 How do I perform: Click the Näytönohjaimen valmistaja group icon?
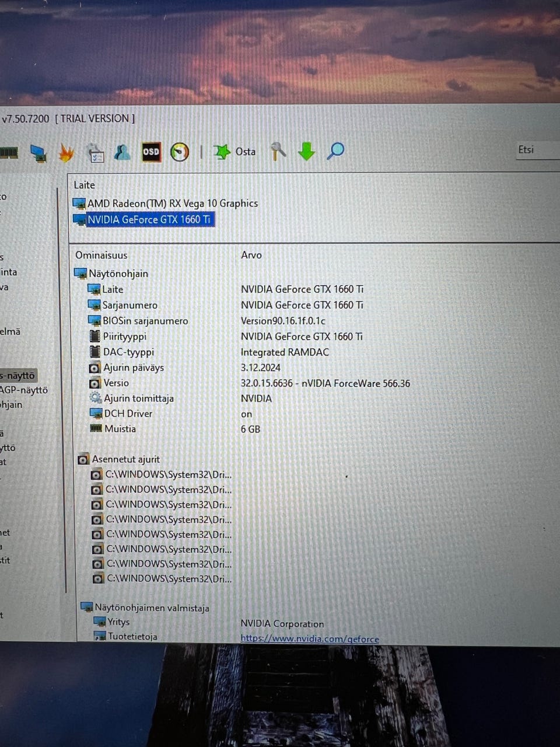(x=86, y=608)
